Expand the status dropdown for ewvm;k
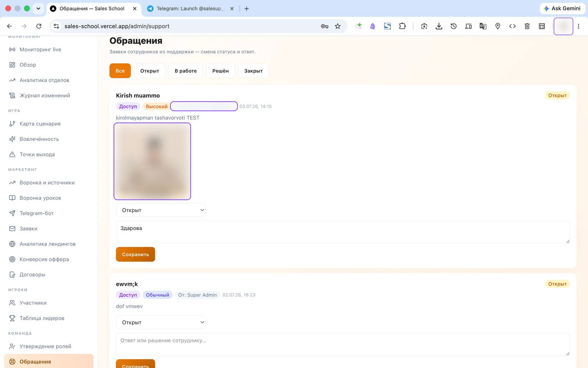Screen dimensions: 588x368 [161, 322]
